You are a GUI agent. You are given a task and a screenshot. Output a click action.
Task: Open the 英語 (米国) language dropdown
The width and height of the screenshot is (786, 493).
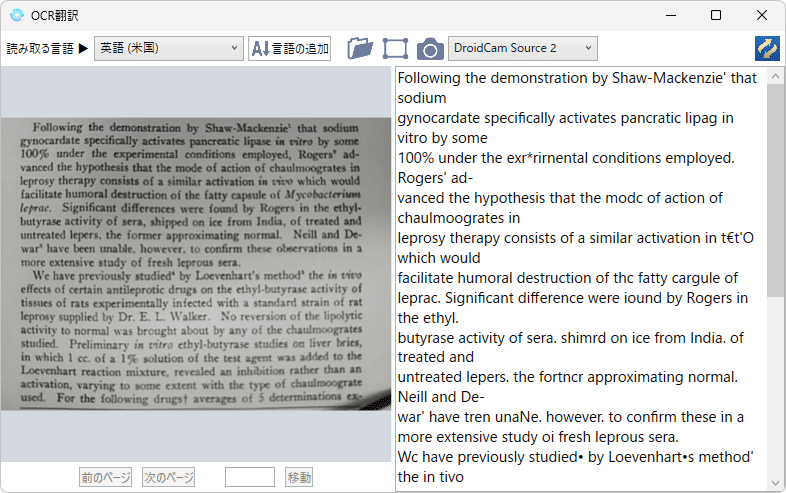pyautogui.click(x=168, y=48)
